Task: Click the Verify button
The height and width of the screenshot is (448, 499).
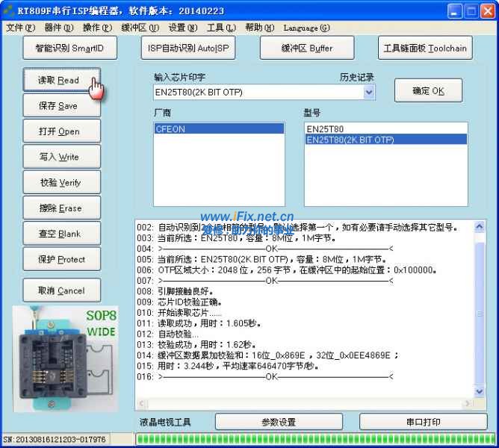Action: coord(61,182)
